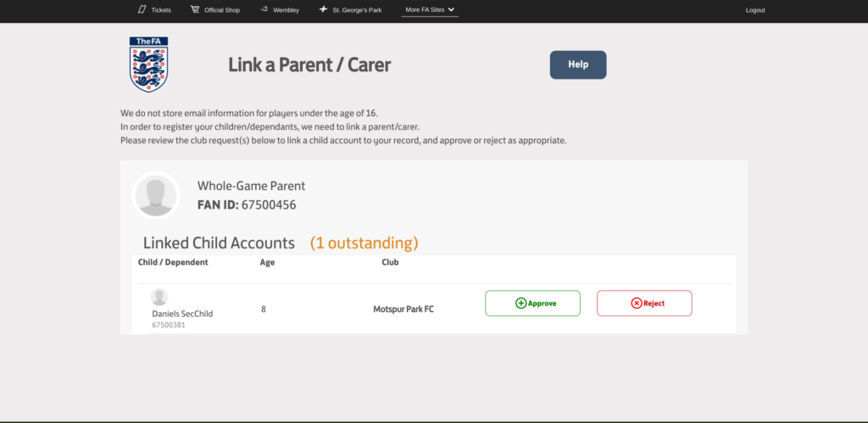Click the Logout link
Viewport: 868px width, 423px height.
click(755, 10)
